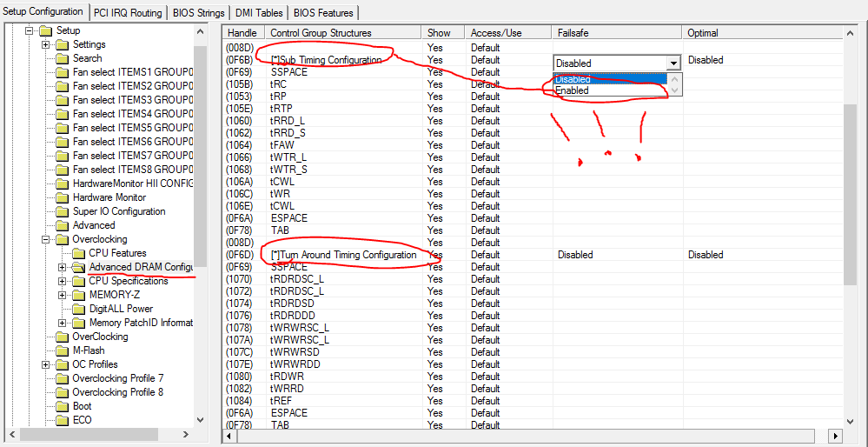Select the tRDWR row label
Viewport: 868px width, 447px height.
coord(287,377)
